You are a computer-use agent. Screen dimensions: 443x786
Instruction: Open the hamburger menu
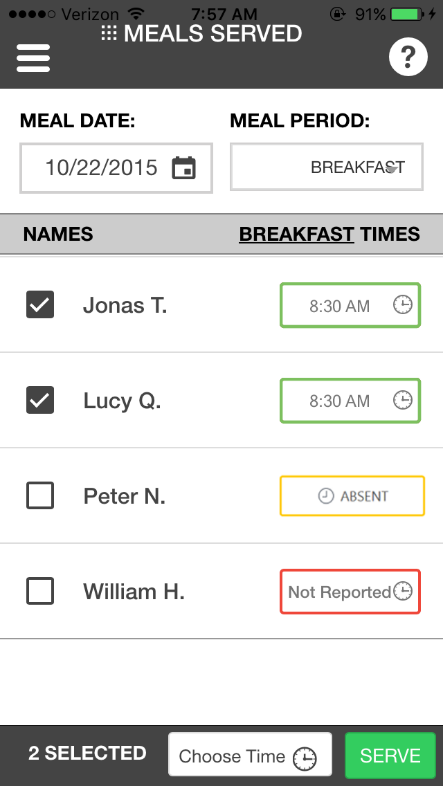[33, 58]
